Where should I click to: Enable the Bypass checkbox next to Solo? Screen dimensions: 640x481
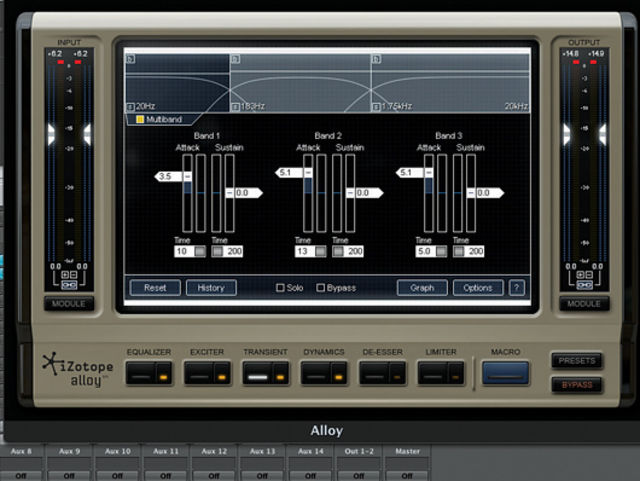(x=320, y=288)
